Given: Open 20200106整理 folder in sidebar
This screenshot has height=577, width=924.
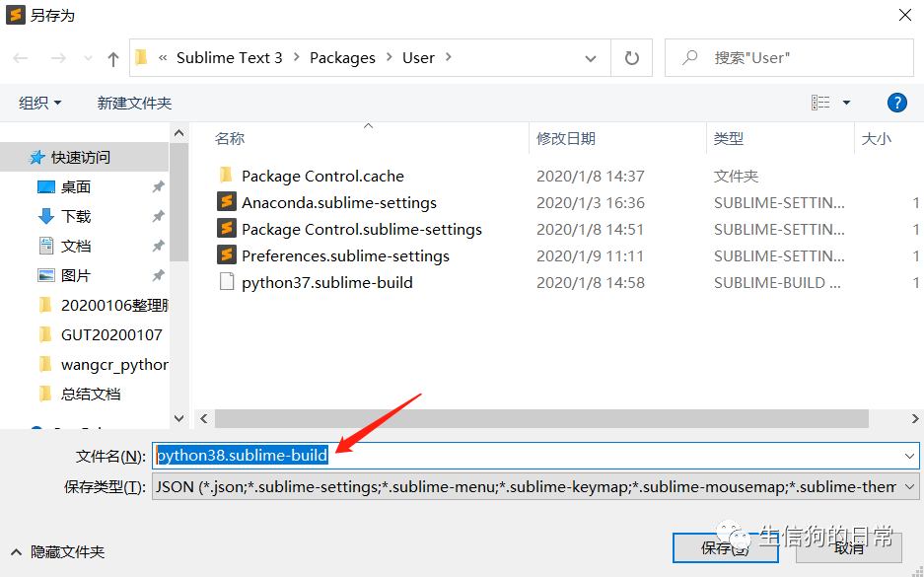Looking at the screenshot, I should pos(114,306).
